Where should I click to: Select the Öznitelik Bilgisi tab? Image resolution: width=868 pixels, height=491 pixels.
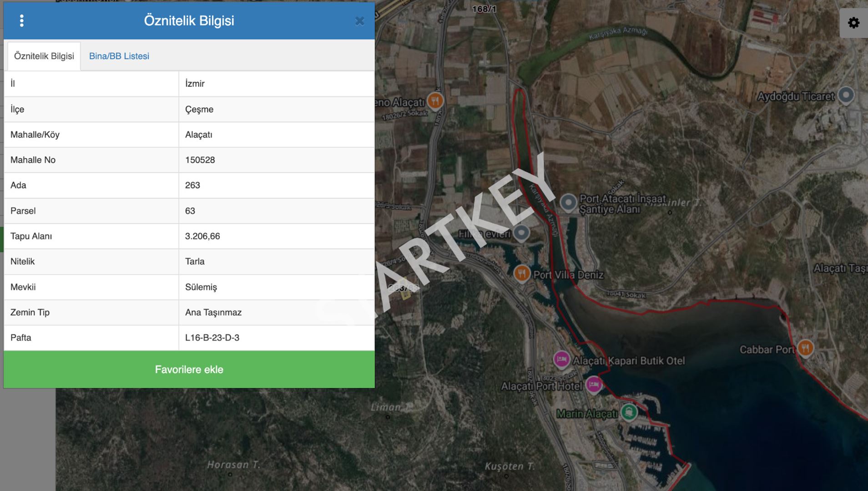(x=44, y=56)
